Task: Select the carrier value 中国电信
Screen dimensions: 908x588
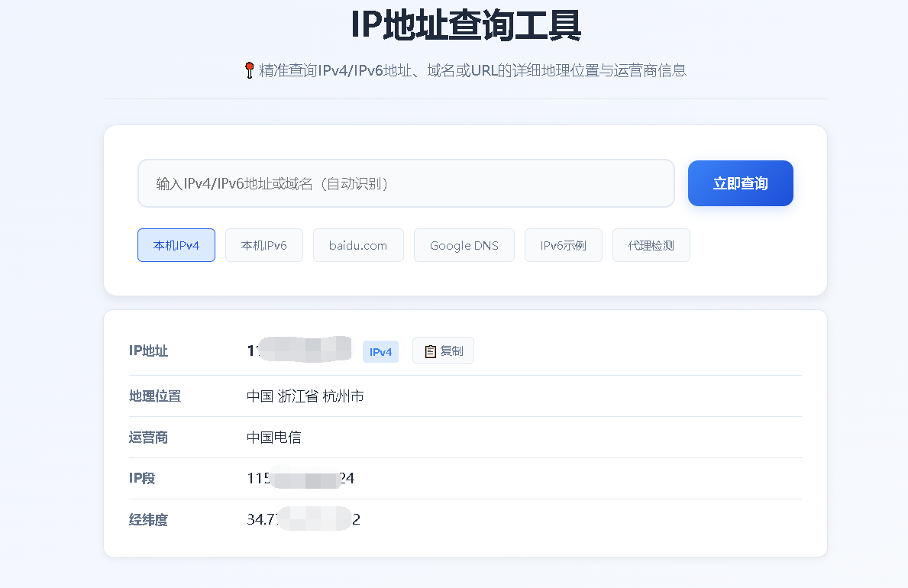Action: [x=274, y=438]
